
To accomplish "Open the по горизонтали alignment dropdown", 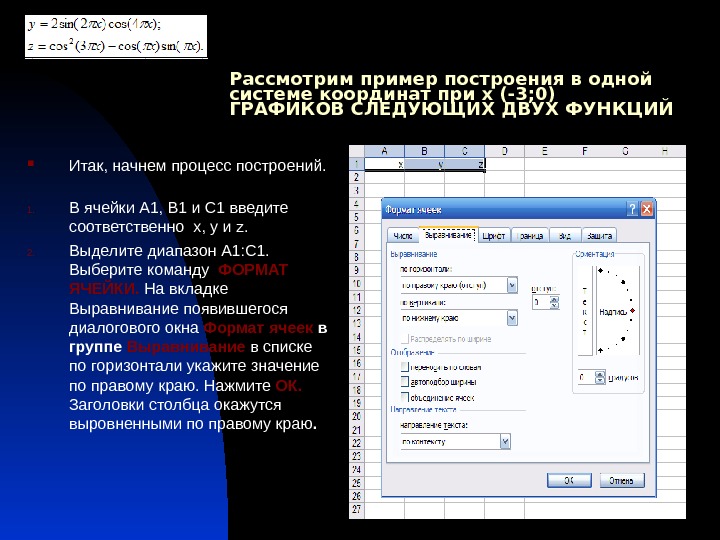I will coord(512,285).
